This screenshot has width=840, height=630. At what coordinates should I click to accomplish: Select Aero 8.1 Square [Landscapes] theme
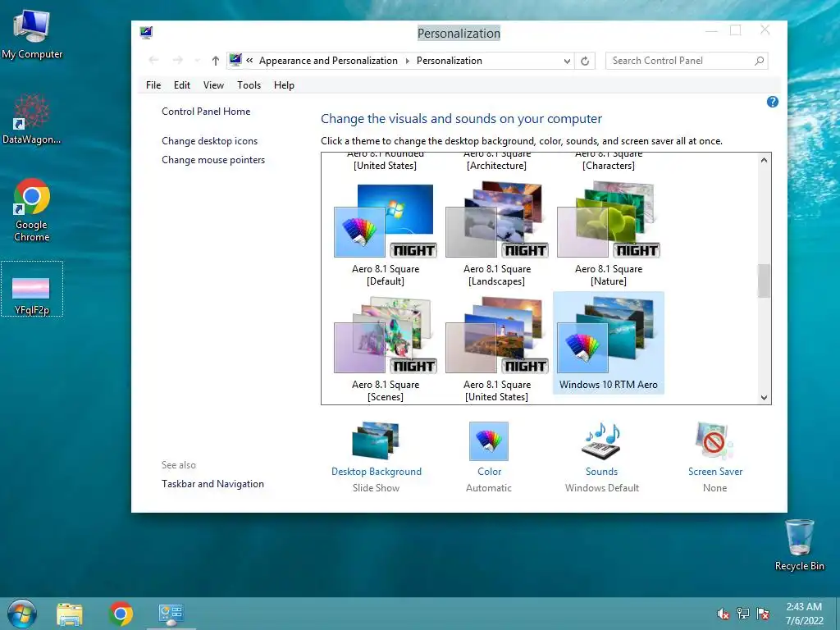(496, 235)
